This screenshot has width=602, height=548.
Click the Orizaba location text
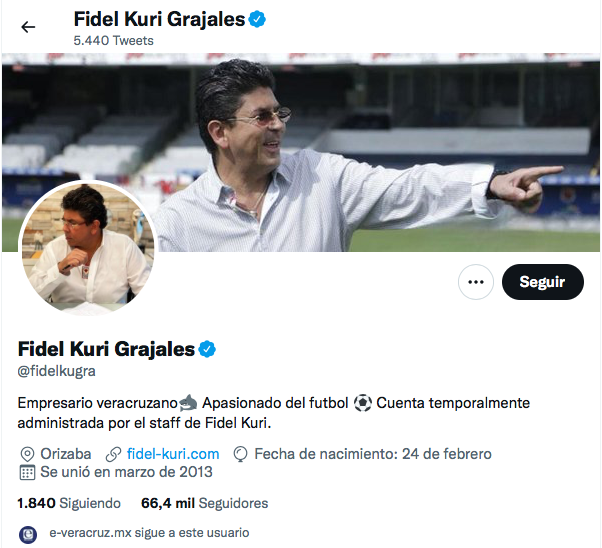66,454
